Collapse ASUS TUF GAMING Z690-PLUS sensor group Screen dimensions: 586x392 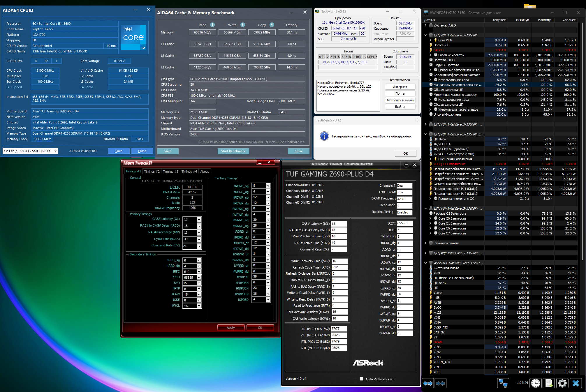(425, 263)
